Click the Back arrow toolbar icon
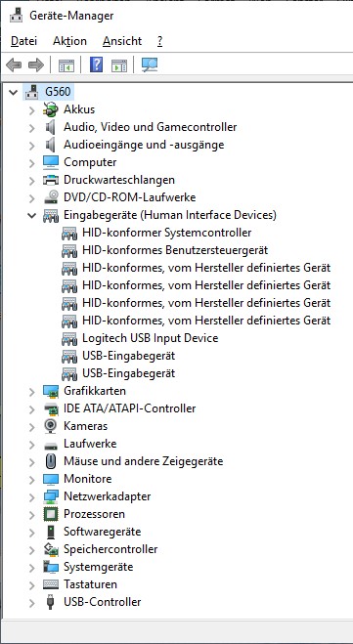The height and width of the screenshot is (644, 353). pyautogui.click(x=14, y=64)
